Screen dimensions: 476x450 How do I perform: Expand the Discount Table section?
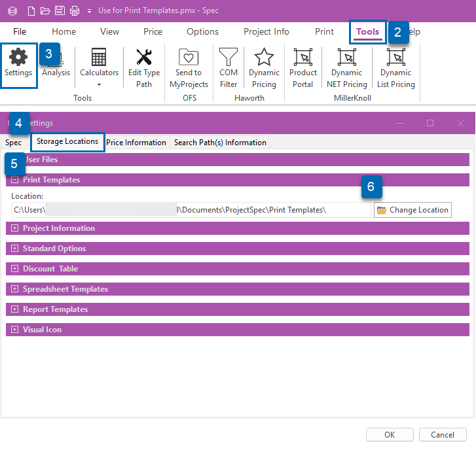pyautogui.click(x=14, y=269)
